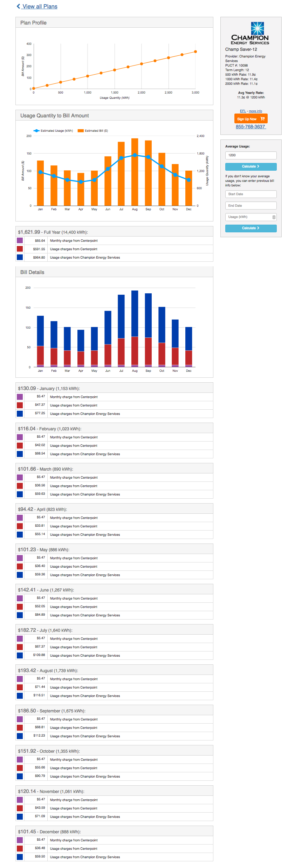Viewport: 302px width, 868px height.
Task: Open the EFL document link
Action: (x=243, y=111)
